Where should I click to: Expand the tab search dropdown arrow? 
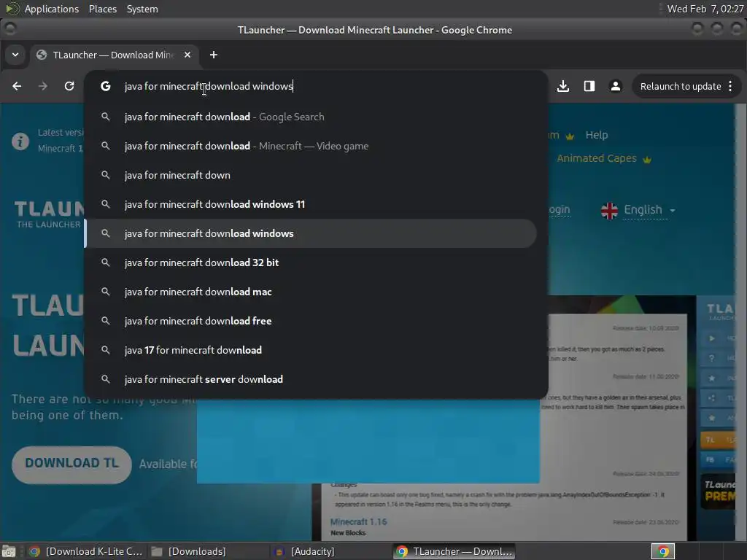pyautogui.click(x=15, y=55)
